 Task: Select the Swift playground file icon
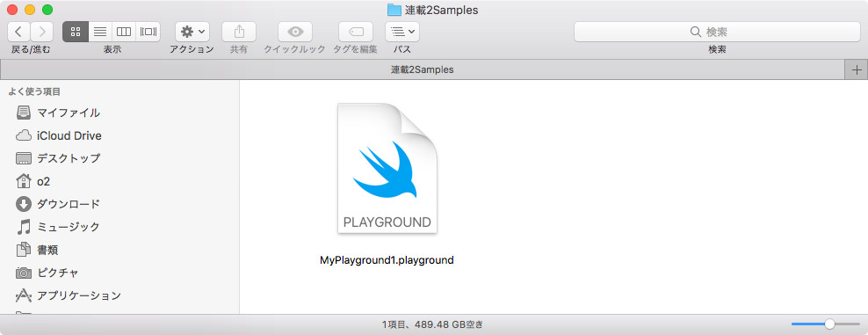[387, 168]
